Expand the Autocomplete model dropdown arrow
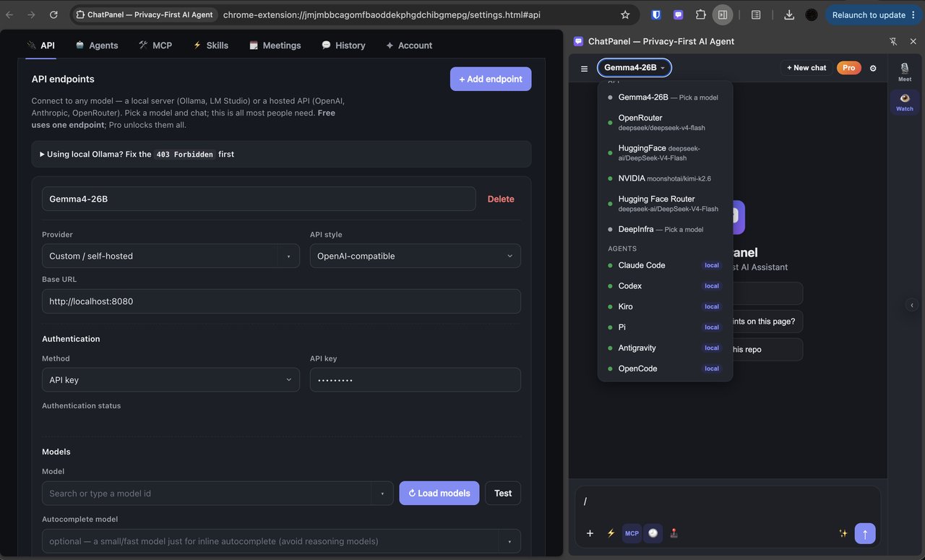This screenshot has height=560, width=925. [509, 541]
